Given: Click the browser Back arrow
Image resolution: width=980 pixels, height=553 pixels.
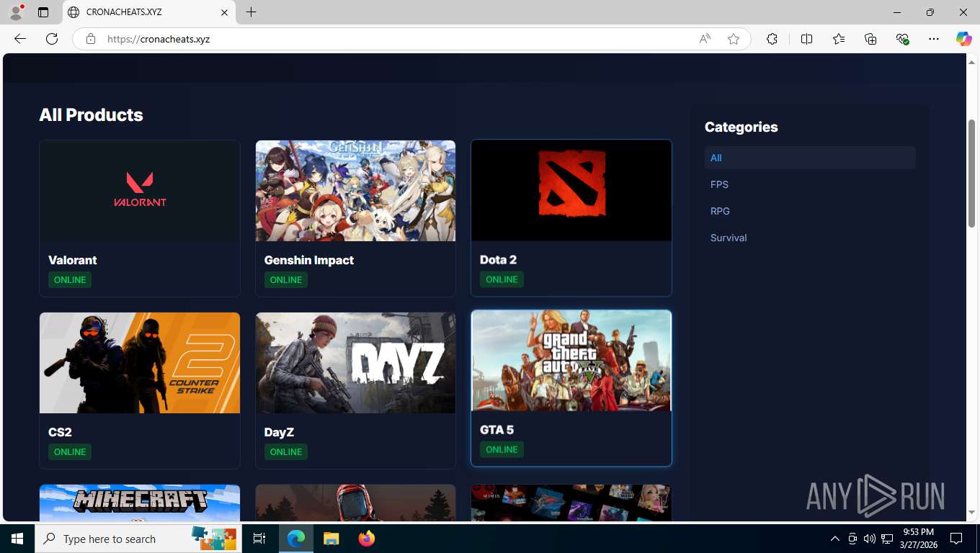Looking at the screenshot, I should click(20, 39).
